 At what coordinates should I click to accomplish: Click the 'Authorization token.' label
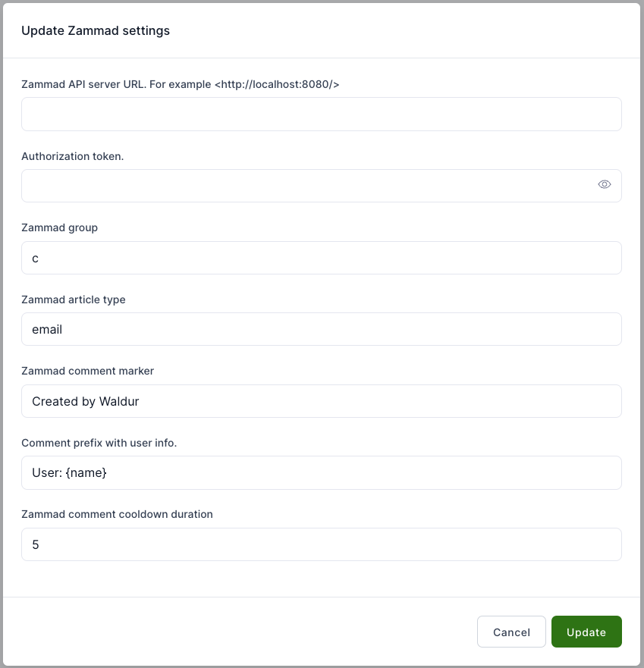tap(72, 156)
